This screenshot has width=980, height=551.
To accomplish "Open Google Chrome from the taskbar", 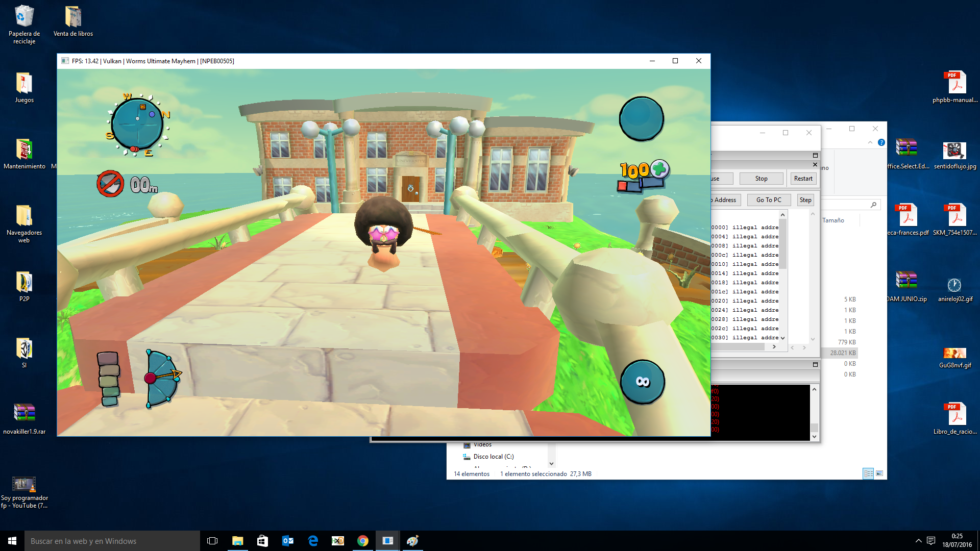I will point(363,541).
